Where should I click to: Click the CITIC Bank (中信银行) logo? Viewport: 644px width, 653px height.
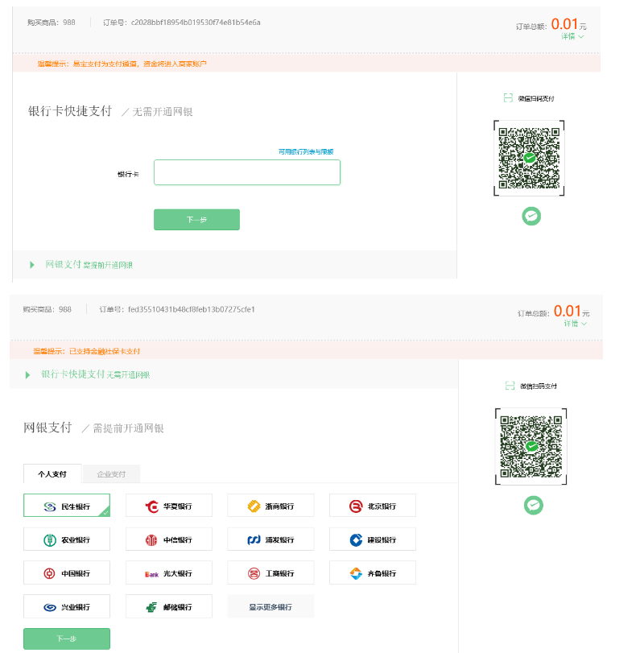click(151, 539)
